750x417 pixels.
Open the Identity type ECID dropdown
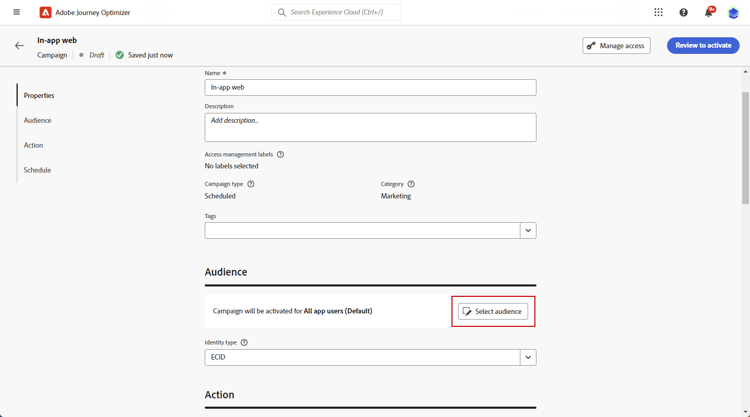pos(528,357)
